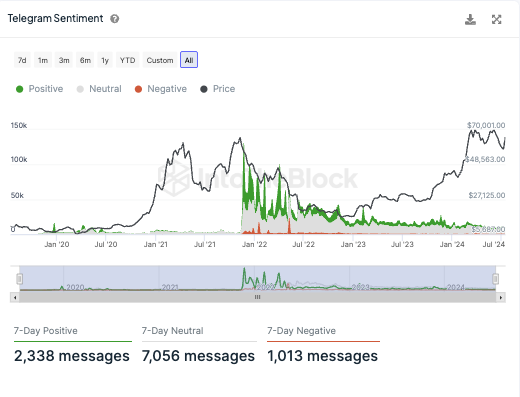The image size is (520, 397).
Task: Click the Jul '21 axis label
Action: (205, 244)
